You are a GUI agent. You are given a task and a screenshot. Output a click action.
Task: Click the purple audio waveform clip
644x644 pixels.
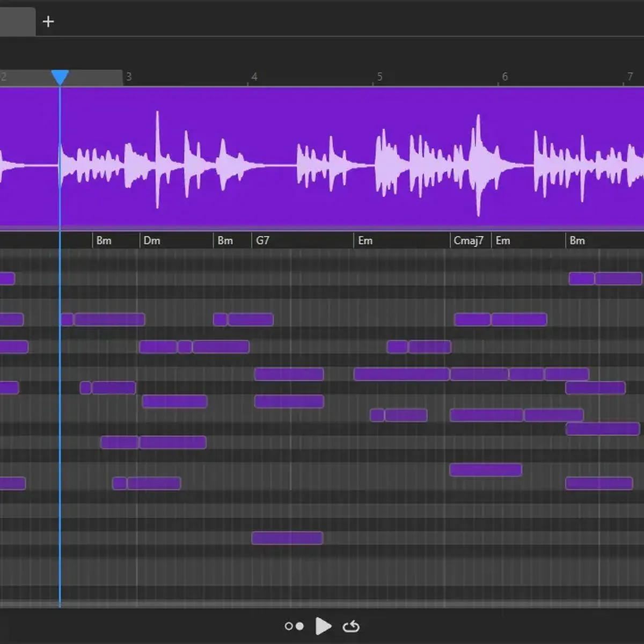(322, 159)
